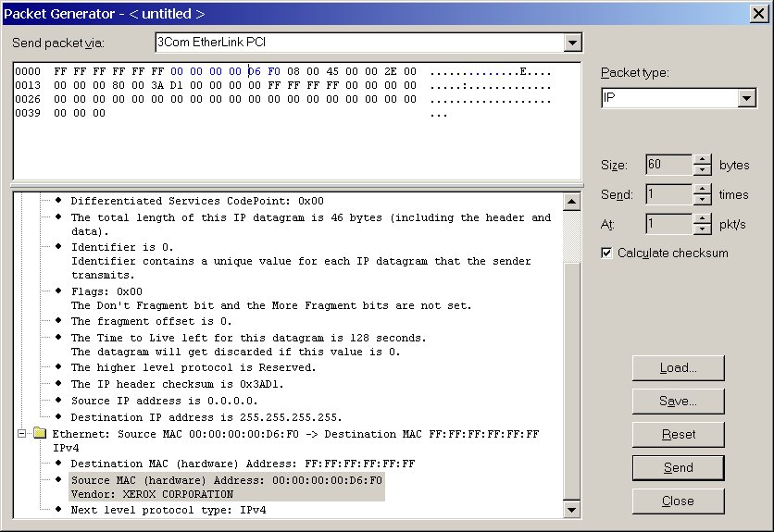Select the Source IP address 0.0.0.0 row
The width and height of the screenshot is (774, 532).
coord(165,401)
